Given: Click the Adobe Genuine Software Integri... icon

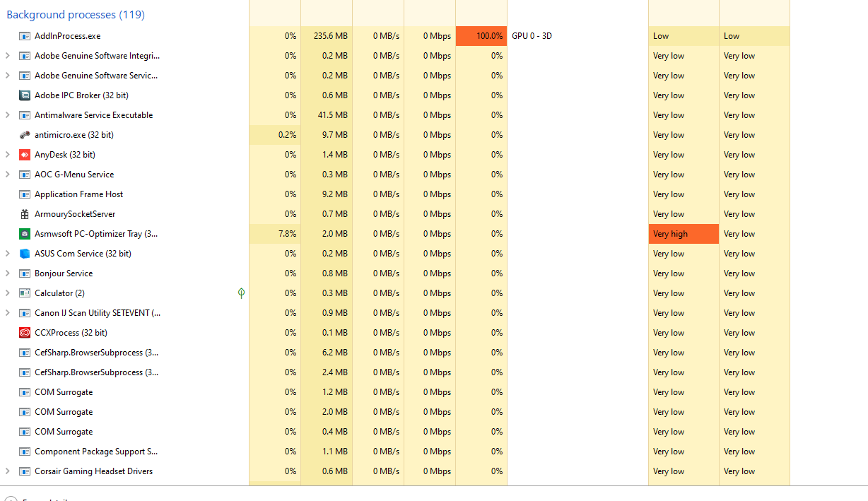Looking at the screenshot, I should (25, 56).
